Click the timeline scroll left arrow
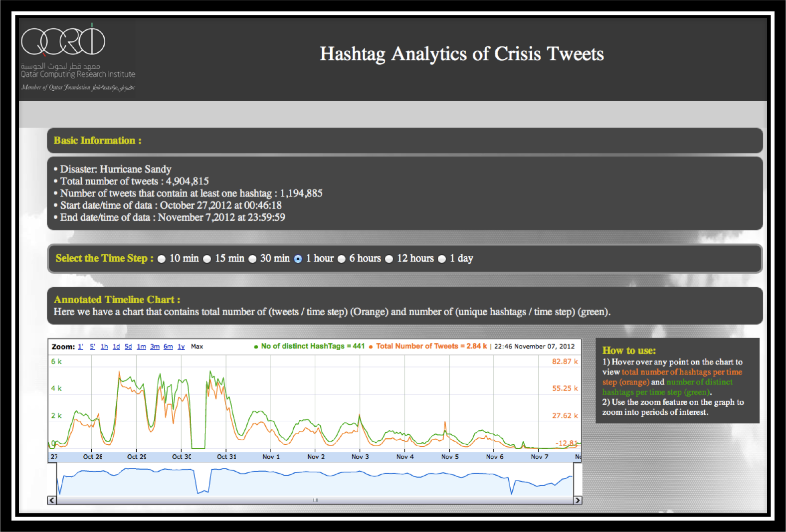The height and width of the screenshot is (532, 786). click(x=52, y=500)
